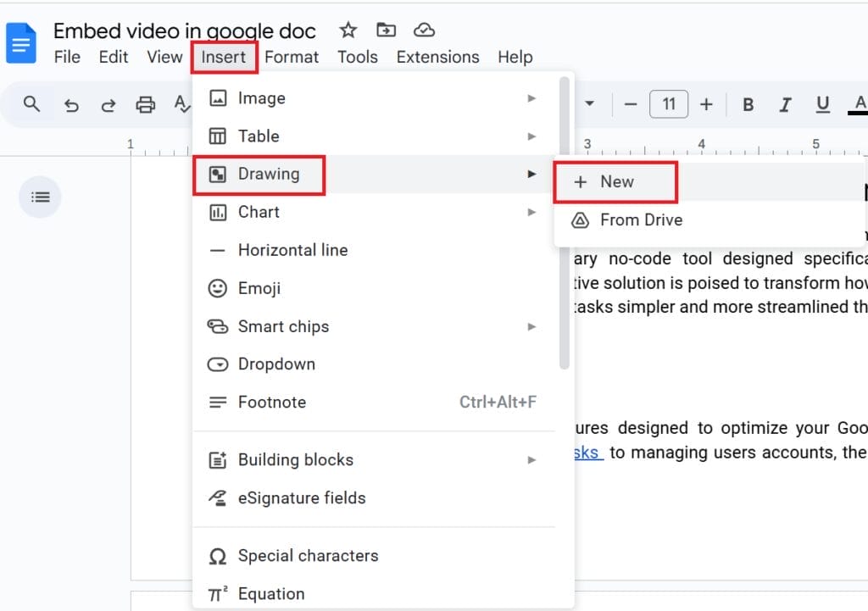Star the document
The image size is (868, 611).
348,29
